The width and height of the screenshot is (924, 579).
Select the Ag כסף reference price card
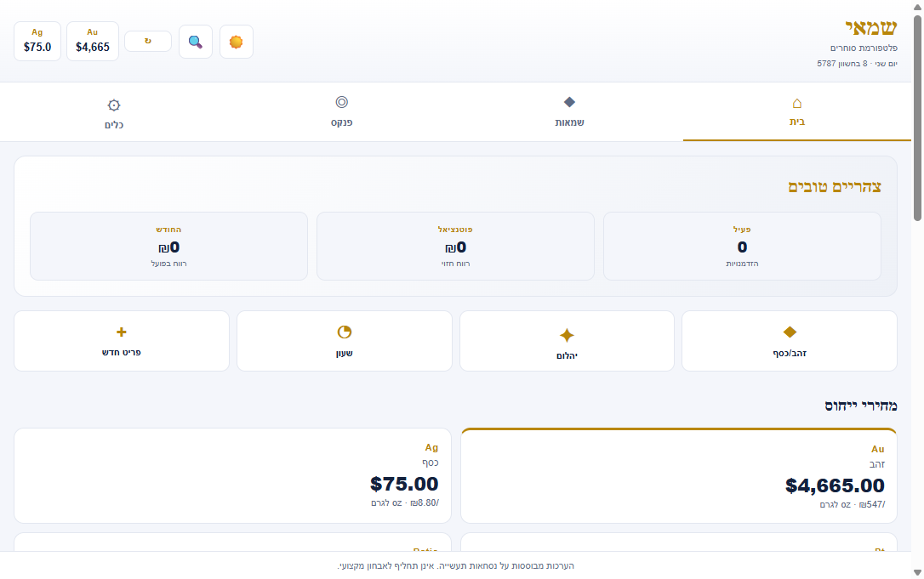point(233,476)
